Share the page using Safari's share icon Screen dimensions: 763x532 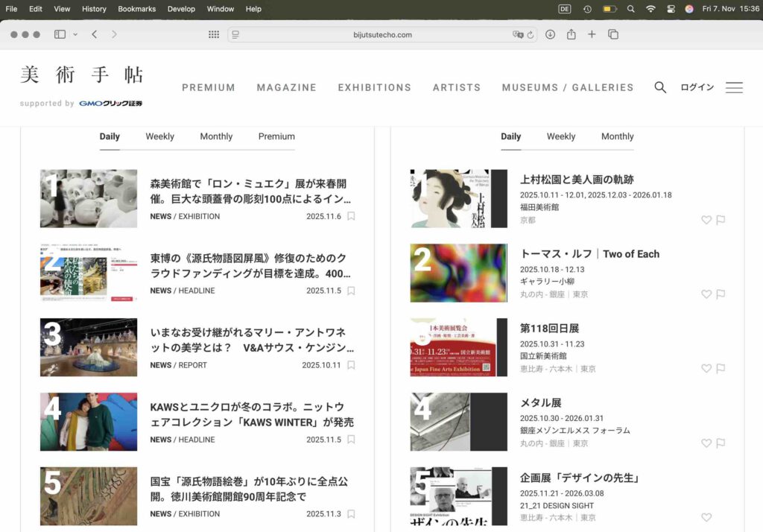pyautogui.click(x=572, y=34)
